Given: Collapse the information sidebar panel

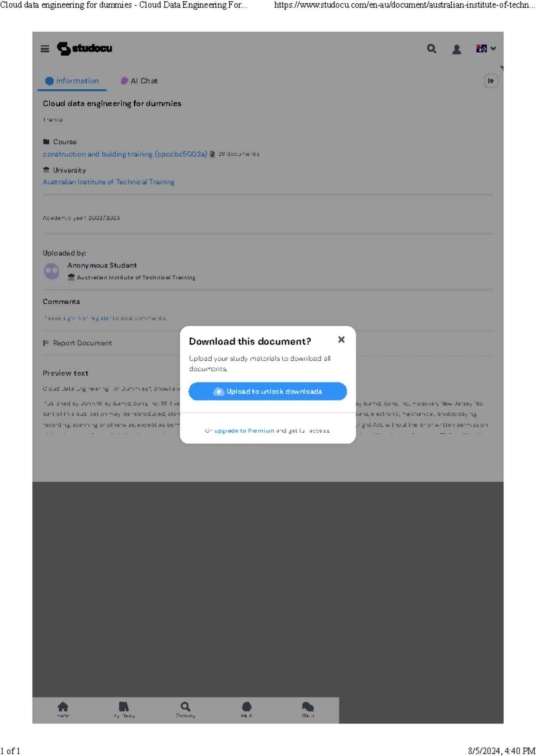Looking at the screenshot, I should coord(491,81).
